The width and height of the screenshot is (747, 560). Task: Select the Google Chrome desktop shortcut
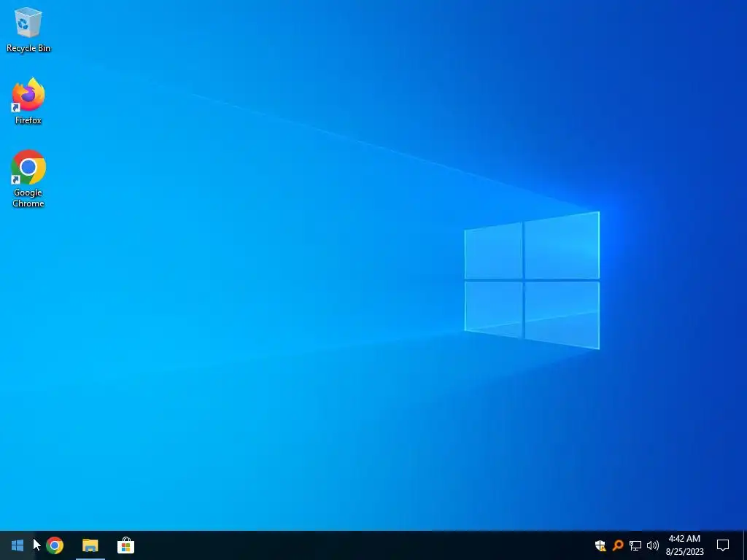click(28, 178)
